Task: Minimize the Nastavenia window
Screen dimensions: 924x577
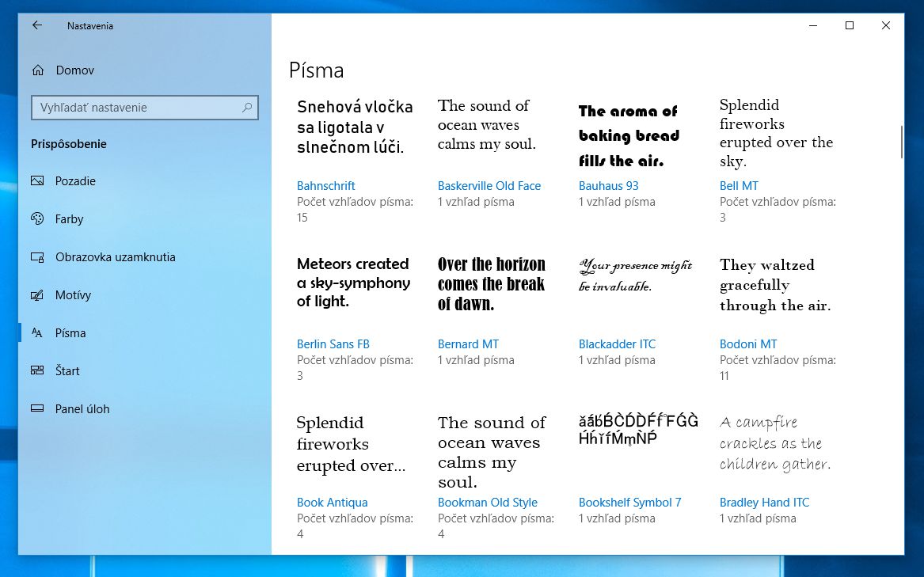Action: point(813,25)
